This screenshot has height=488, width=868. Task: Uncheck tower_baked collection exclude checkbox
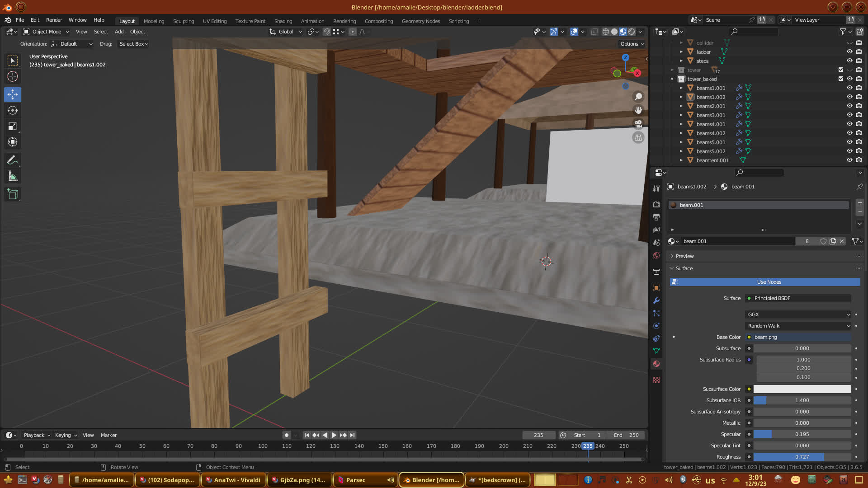(x=841, y=79)
